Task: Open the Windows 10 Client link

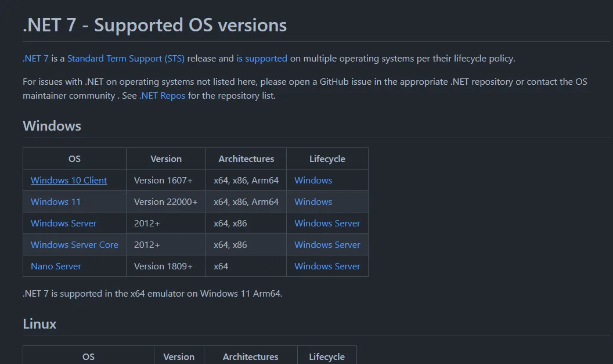Action: click(68, 181)
